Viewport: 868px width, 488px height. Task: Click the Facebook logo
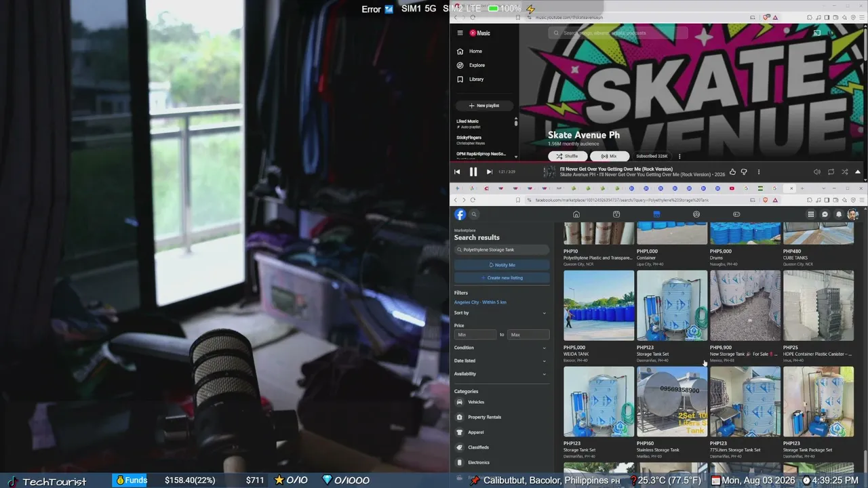[x=460, y=214]
